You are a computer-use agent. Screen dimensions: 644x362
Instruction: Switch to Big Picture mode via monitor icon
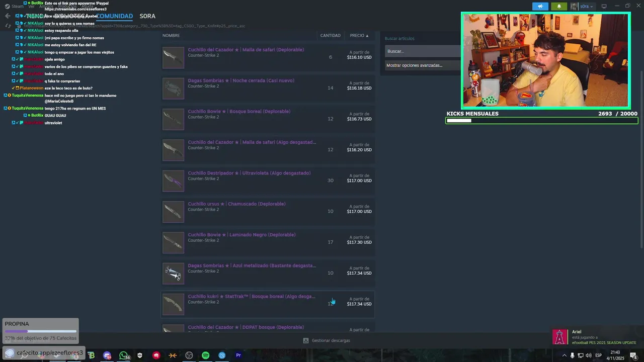(604, 7)
